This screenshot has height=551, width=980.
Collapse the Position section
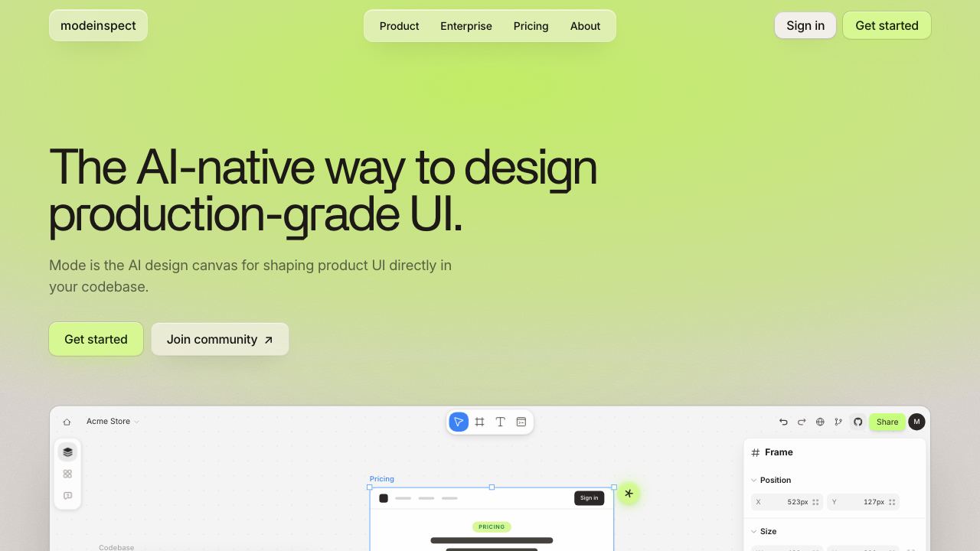(x=754, y=481)
